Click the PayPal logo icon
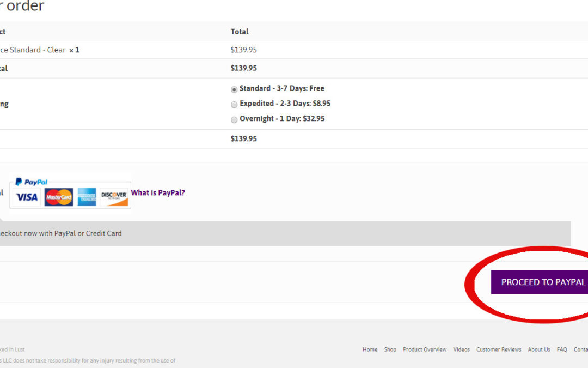Viewport: 588px width, 368px height. [x=32, y=182]
